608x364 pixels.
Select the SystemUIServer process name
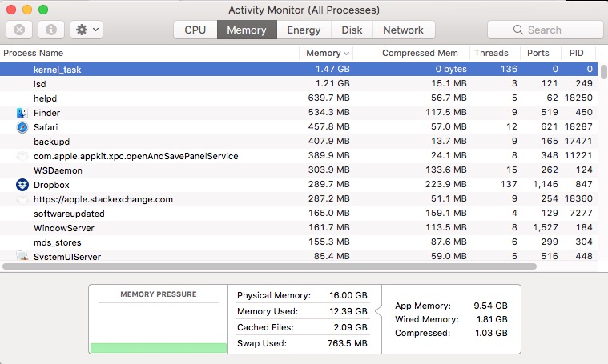(67, 256)
